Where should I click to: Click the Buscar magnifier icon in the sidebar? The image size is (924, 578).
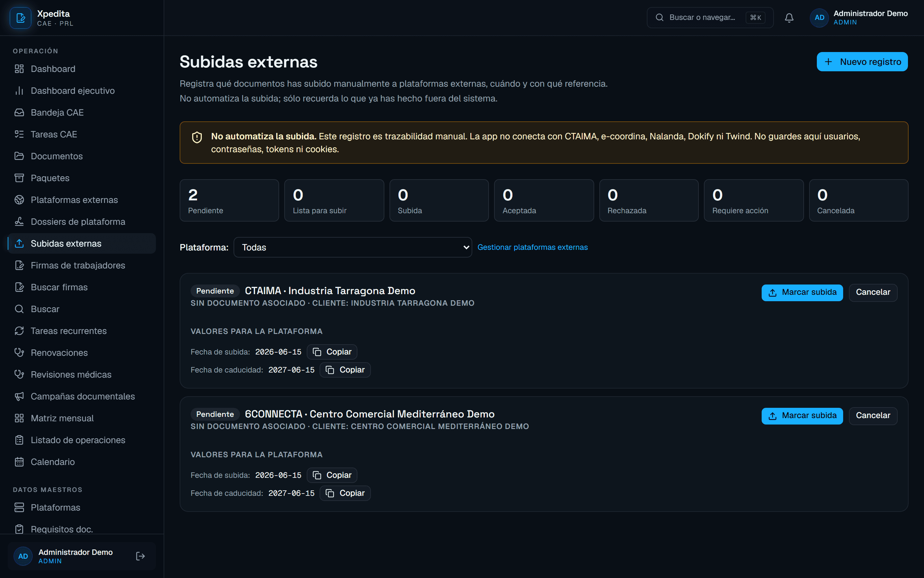[x=19, y=309]
